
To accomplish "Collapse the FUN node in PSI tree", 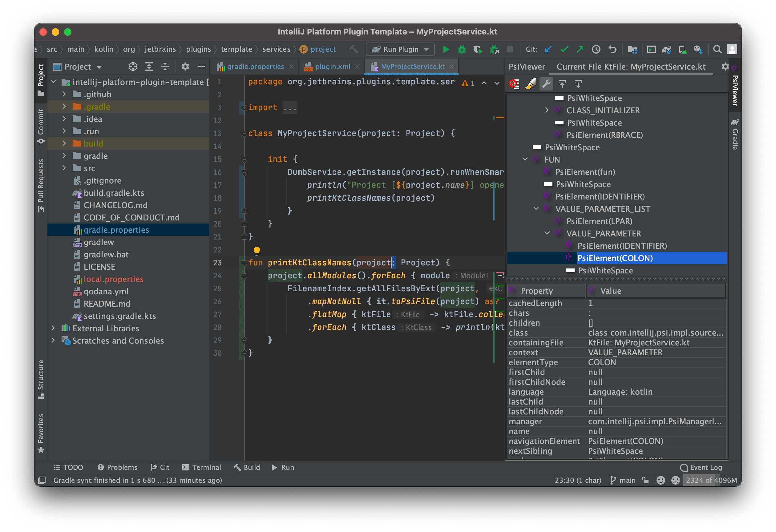I will [x=525, y=159].
